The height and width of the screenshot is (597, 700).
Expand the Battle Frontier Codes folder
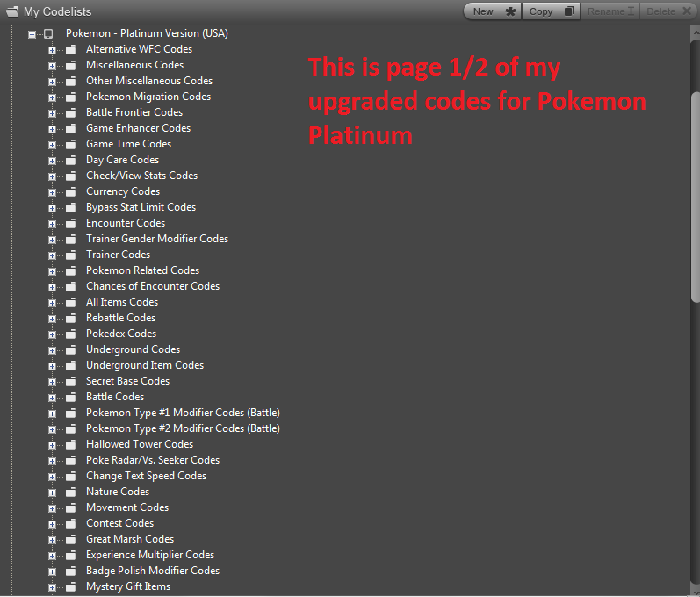(52, 113)
